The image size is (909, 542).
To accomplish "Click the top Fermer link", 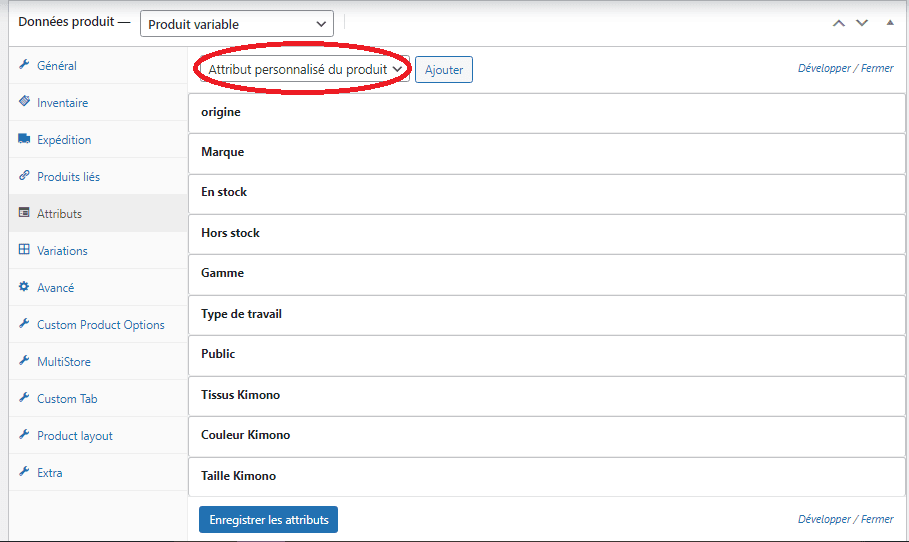I will tap(877, 68).
